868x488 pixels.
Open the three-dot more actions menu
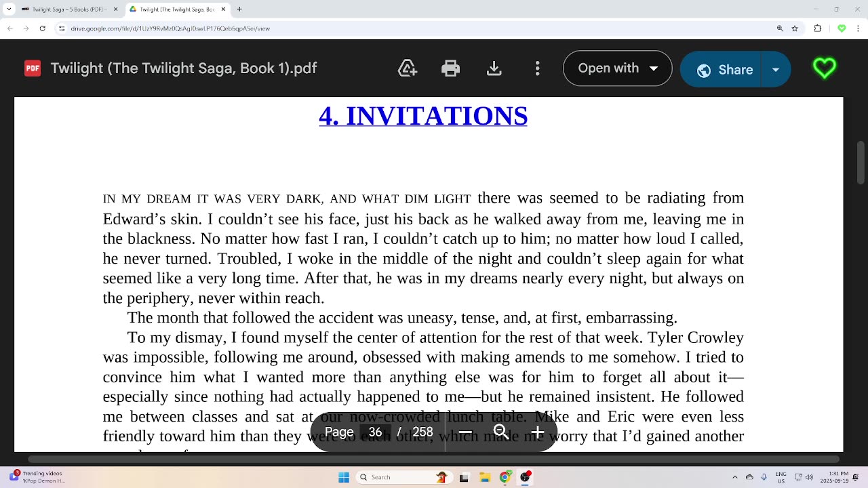[x=537, y=68]
